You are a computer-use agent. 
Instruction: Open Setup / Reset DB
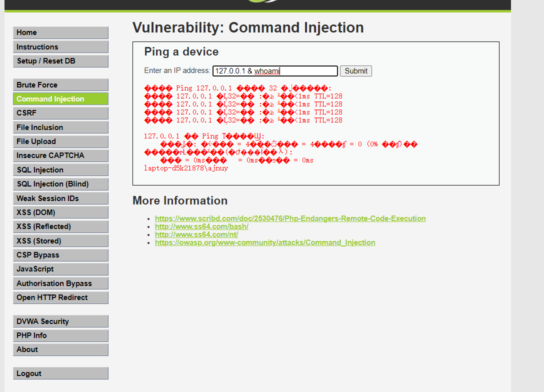(x=60, y=61)
